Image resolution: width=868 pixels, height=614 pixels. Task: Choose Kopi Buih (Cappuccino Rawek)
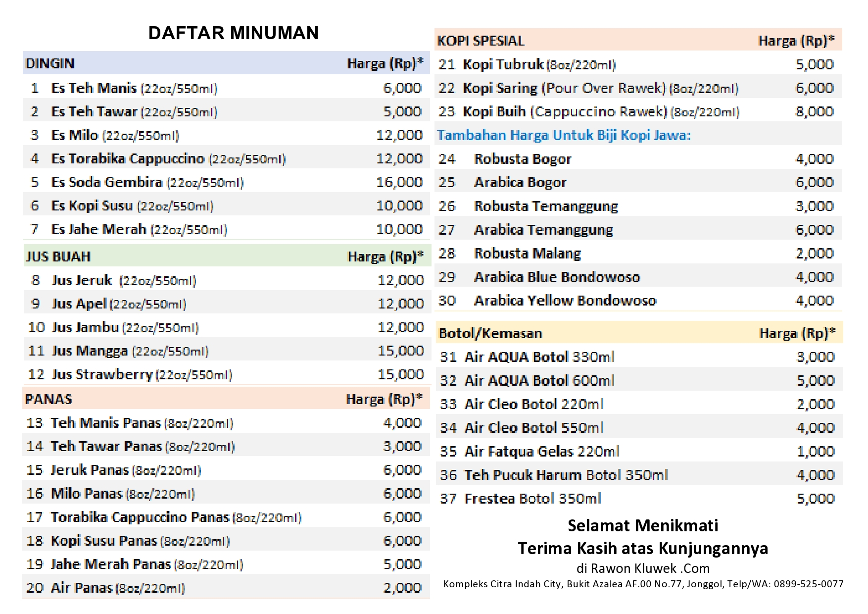tap(565, 111)
